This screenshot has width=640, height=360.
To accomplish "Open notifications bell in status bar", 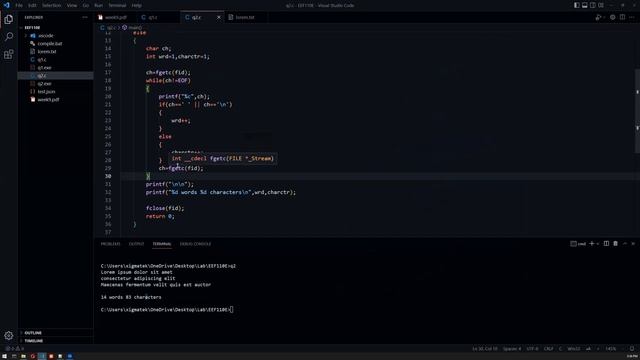I will point(632,349).
